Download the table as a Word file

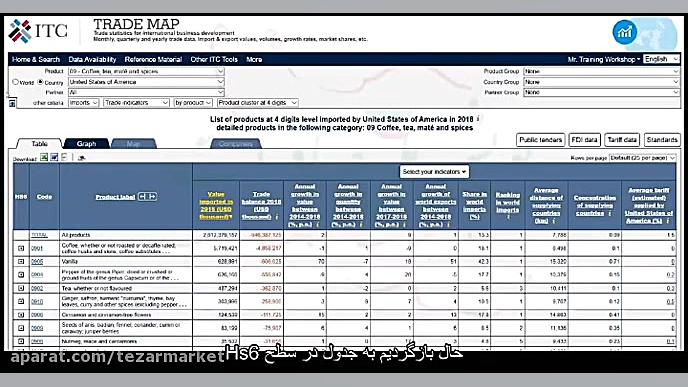[54, 157]
